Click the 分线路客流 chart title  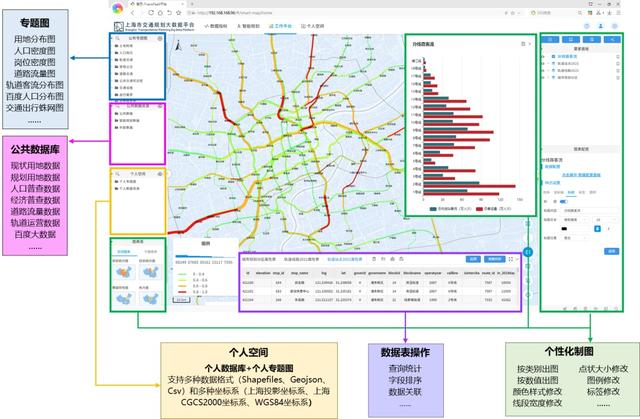[423, 44]
